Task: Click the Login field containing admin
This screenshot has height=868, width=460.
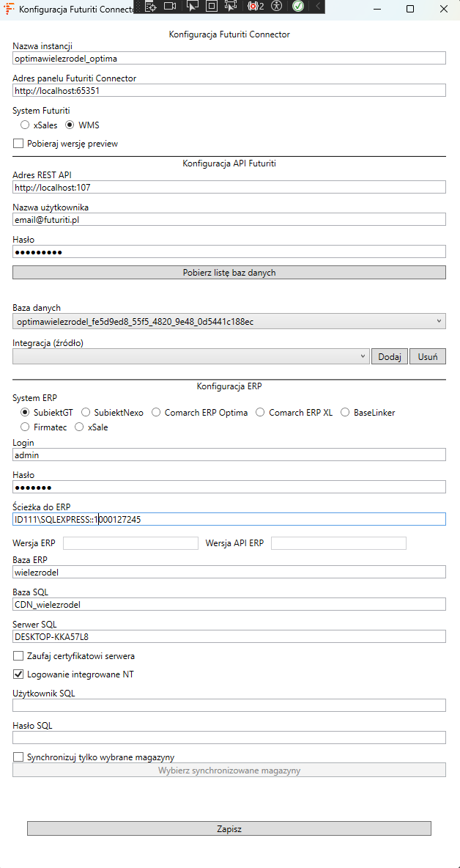Action: (x=229, y=455)
